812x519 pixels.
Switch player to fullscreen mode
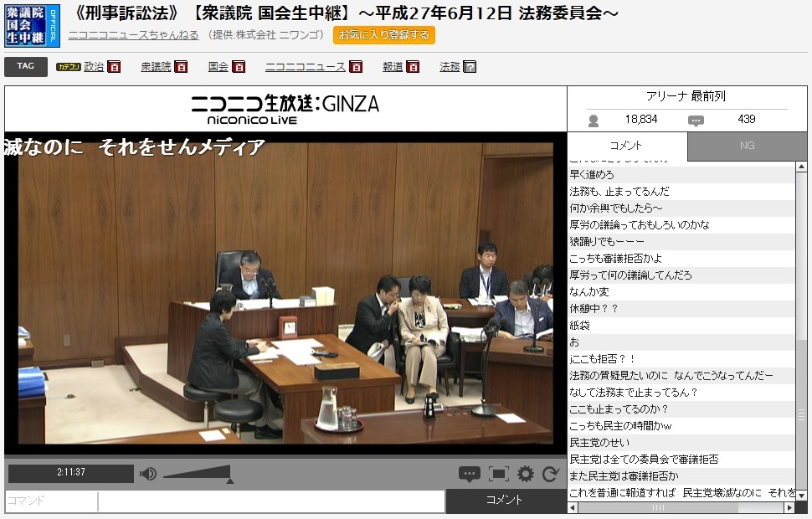pos(498,474)
